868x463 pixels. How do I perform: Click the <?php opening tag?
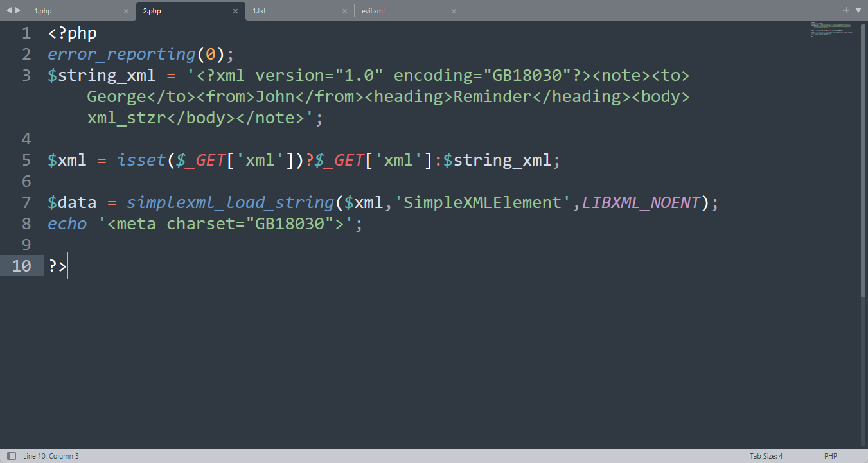(72, 33)
